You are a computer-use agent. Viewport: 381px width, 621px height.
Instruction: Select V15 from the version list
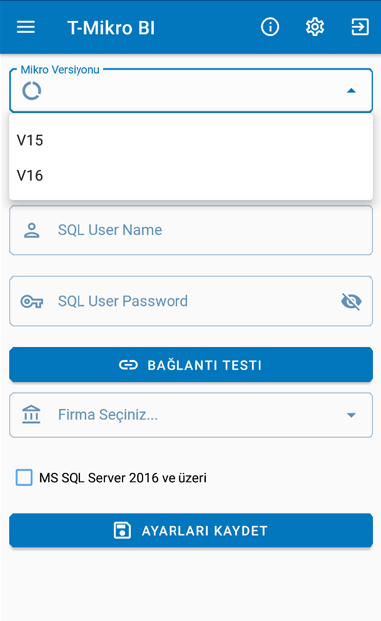[x=191, y=140]
